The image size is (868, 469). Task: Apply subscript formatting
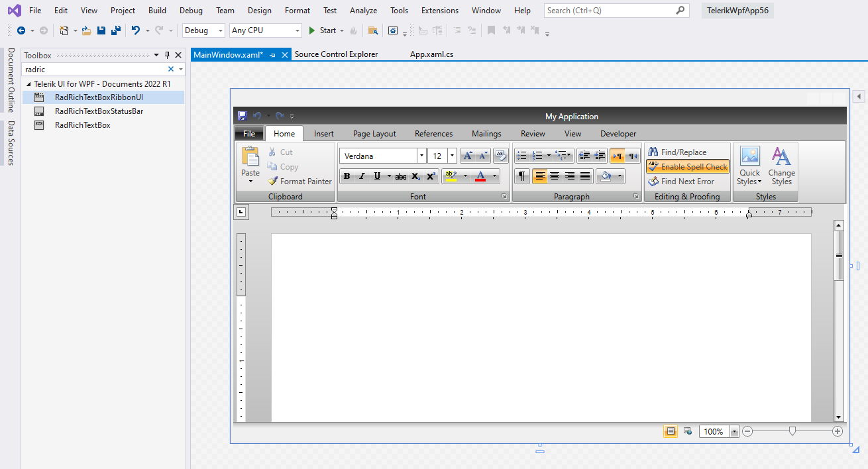point(415,176)
